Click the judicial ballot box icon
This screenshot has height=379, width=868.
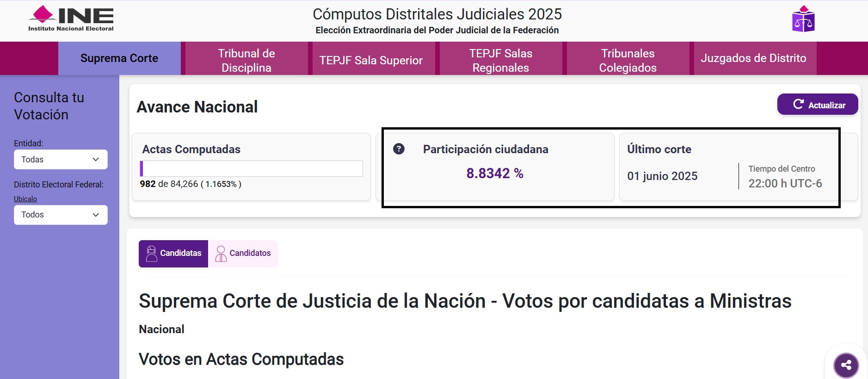[803, 19]
